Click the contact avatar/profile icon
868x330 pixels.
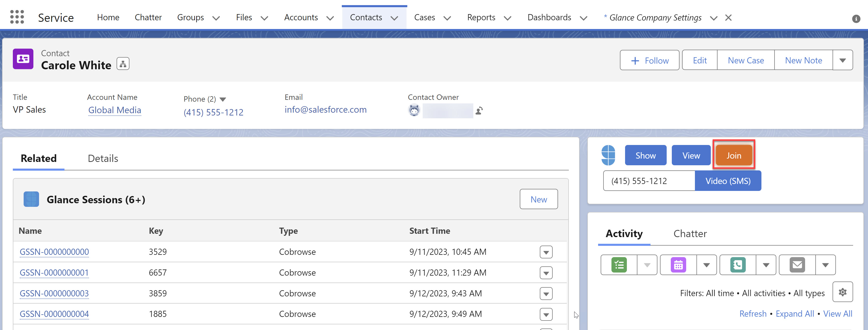pyautogui.click(x=23, y=60)
